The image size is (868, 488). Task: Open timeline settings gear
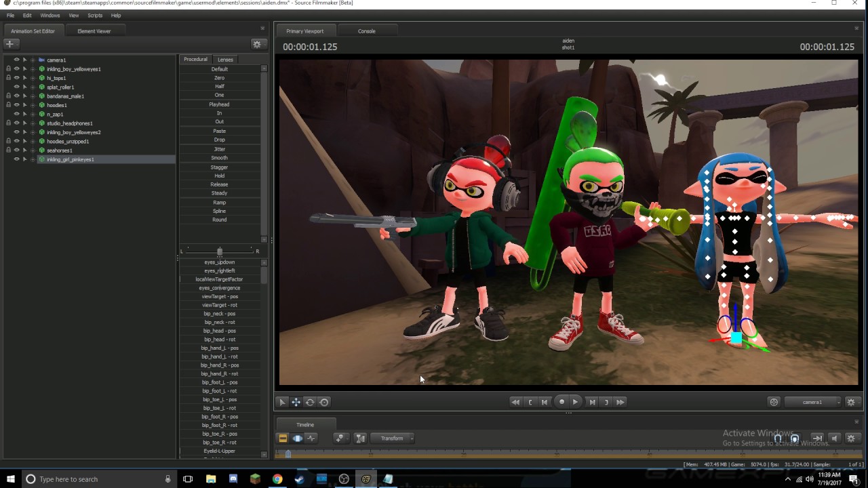coord(851,439)
